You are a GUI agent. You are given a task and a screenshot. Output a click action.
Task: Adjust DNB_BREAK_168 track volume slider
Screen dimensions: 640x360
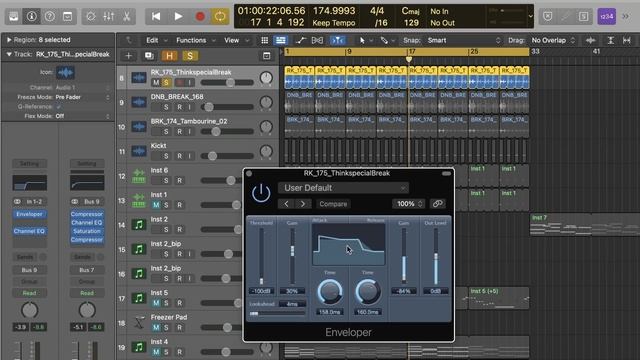tap(227, 107)
